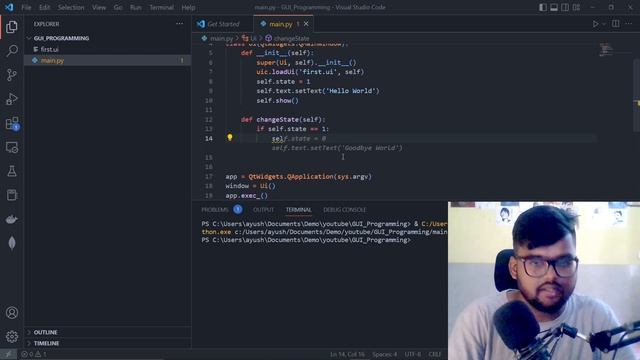Open the Docker whale icon
This screenshot has height=360, width=640.
[12, 219]
